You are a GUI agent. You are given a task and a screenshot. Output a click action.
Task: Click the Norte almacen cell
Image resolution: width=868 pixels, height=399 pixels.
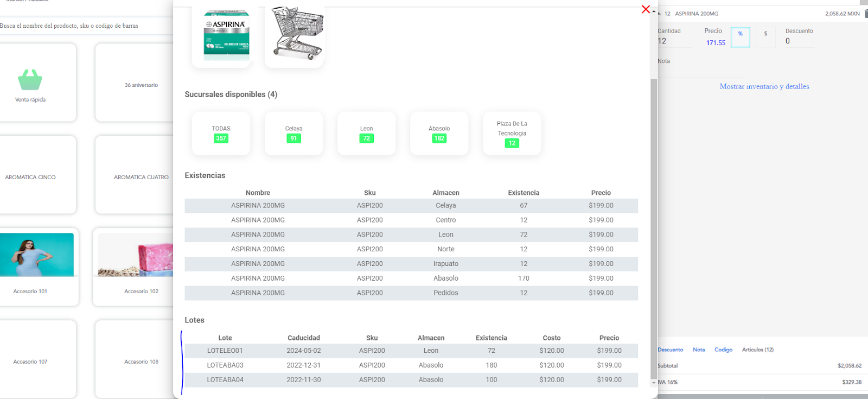pos(445,249)
